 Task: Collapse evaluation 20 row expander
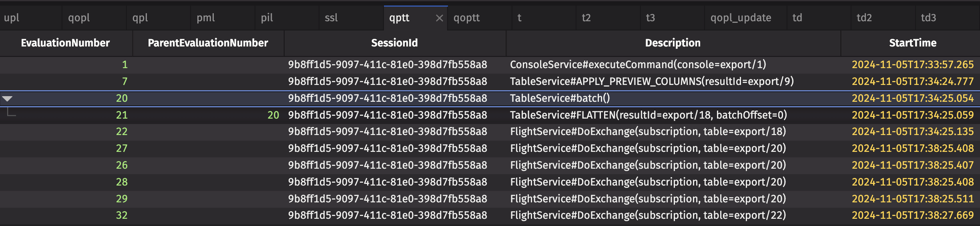tap(8, 99)
